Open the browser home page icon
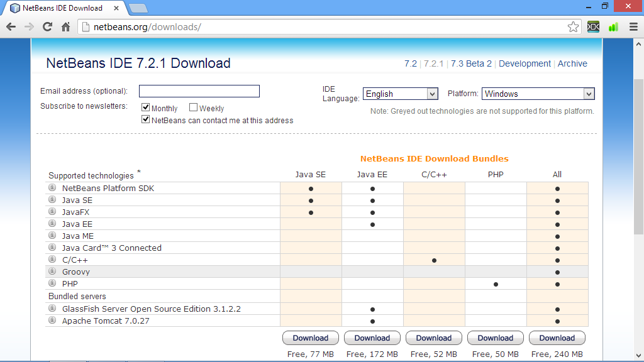The width and height of the screenshot is (644, 362). pyautogui.click(x=65, y=27)
